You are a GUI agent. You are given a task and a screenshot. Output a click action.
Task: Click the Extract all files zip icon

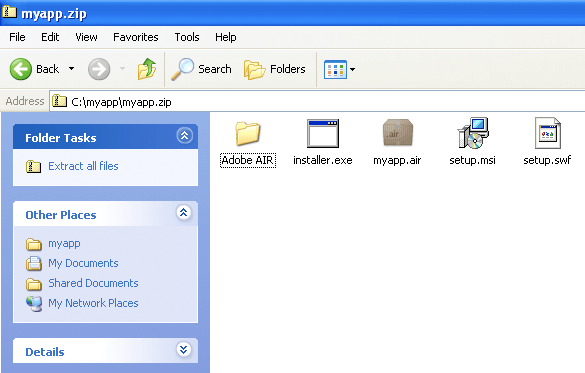[33, 166]
